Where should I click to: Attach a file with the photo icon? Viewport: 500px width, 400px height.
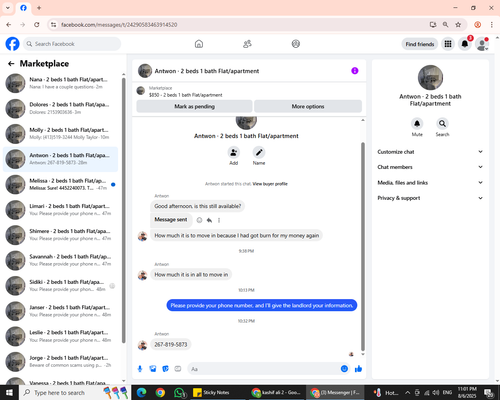(x=153, y=369)
